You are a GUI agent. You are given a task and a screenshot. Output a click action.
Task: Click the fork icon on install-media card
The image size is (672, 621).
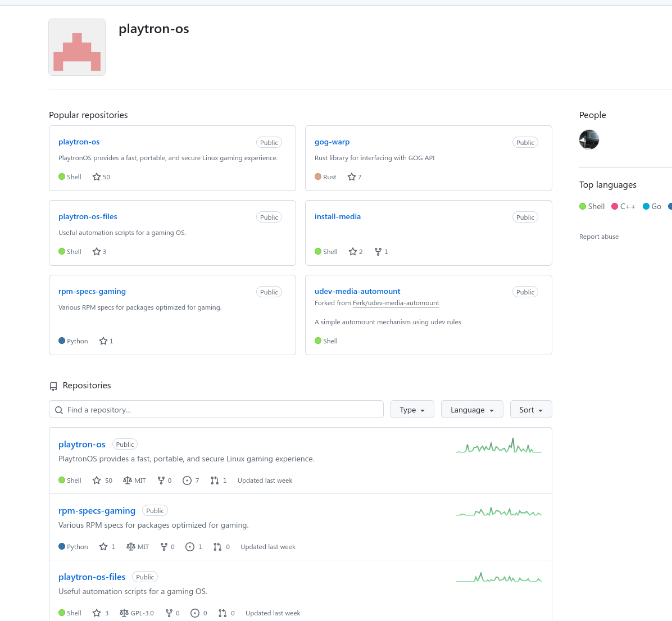tap(378, 252)
